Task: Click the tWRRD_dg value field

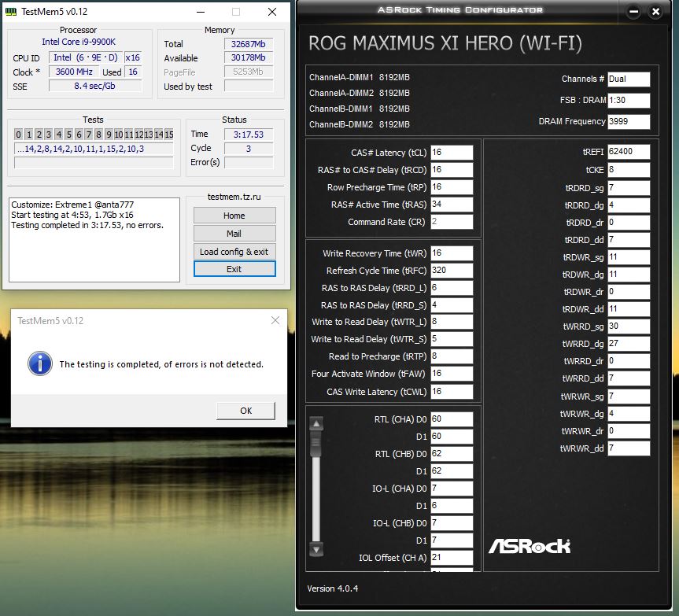Action: 629,344
